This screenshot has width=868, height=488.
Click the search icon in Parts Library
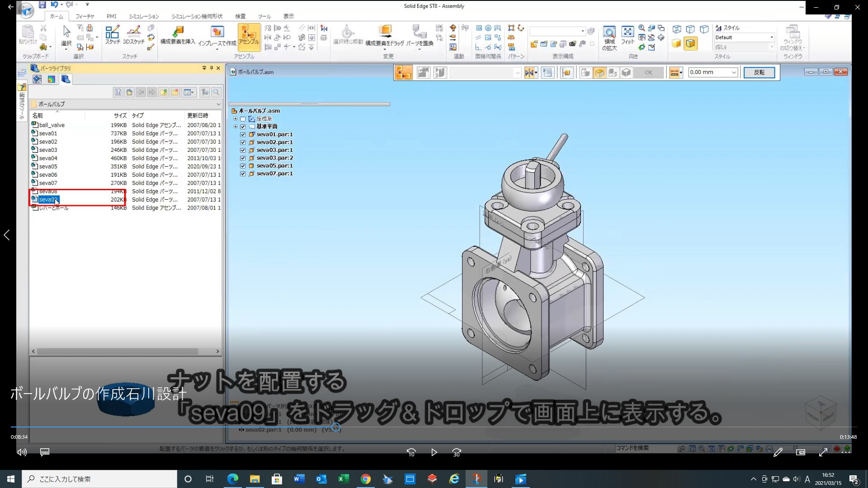click(x=217, y=92)
